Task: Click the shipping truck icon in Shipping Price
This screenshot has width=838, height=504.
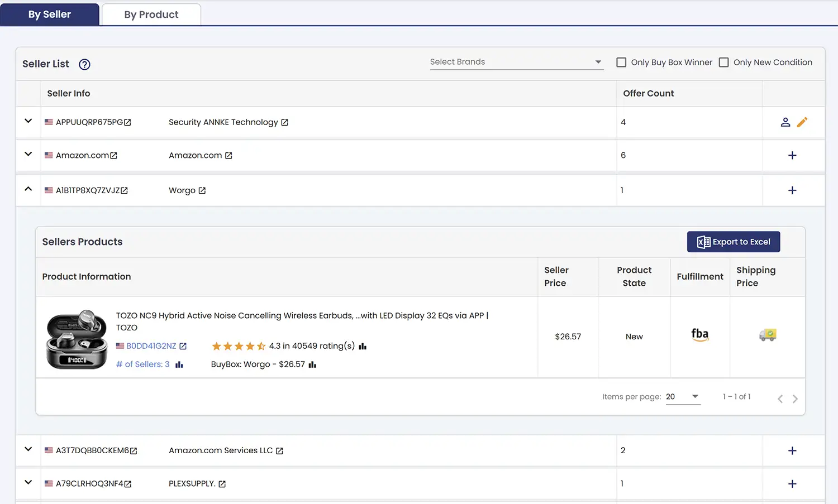Action: (768, 335)
